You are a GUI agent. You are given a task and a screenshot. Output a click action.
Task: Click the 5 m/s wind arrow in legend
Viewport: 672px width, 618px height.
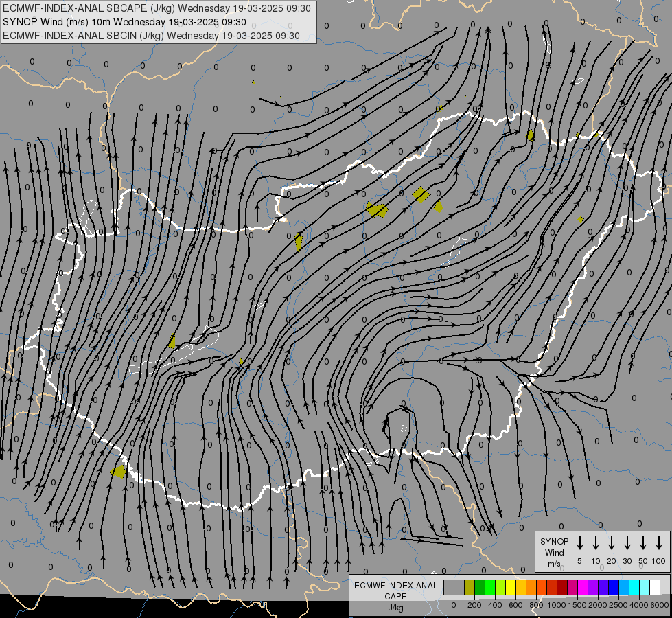(x=579, y=543)
